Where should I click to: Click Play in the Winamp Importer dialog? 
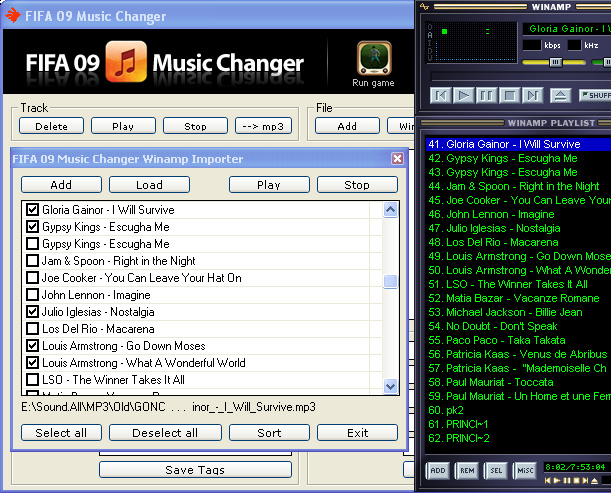coord(269,184)
